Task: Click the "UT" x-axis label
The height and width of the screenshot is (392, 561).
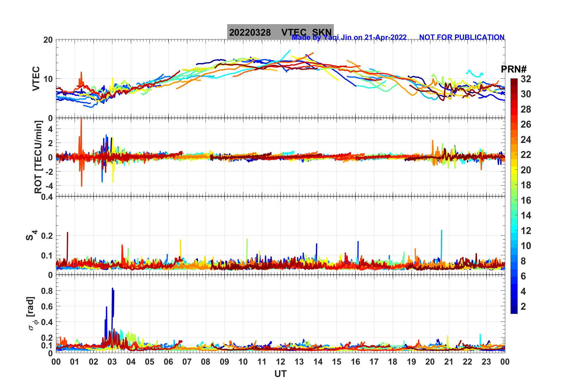Action: [280, 374]
